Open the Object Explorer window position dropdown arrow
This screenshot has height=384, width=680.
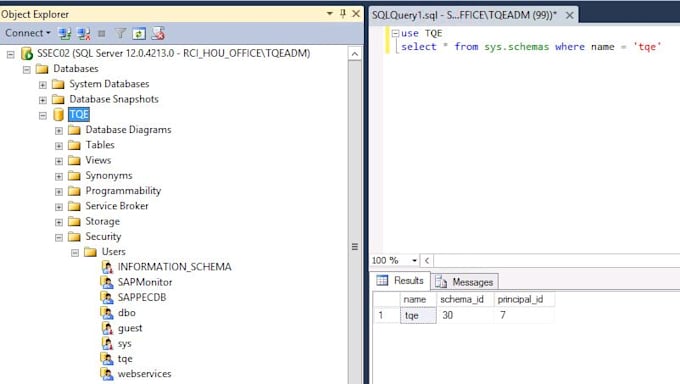pos(330,14)
